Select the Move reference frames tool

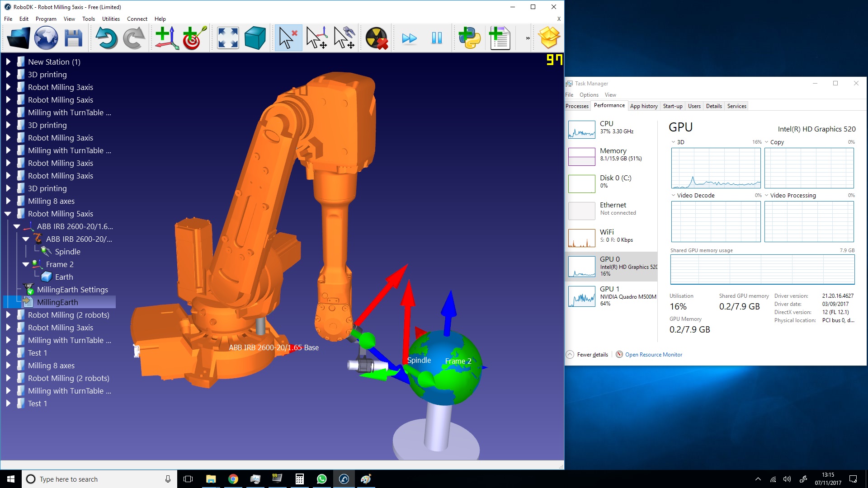pyautogui.click(x=316, y=38)
